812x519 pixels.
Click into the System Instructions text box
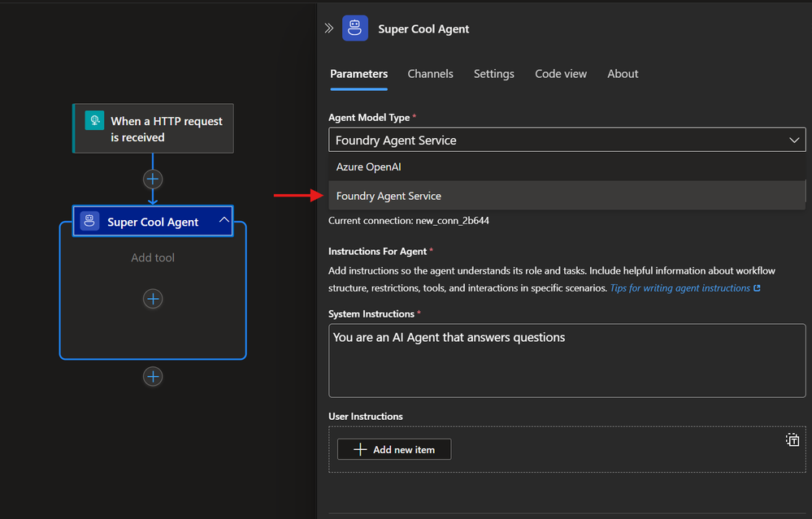click(x=567, y=361)
